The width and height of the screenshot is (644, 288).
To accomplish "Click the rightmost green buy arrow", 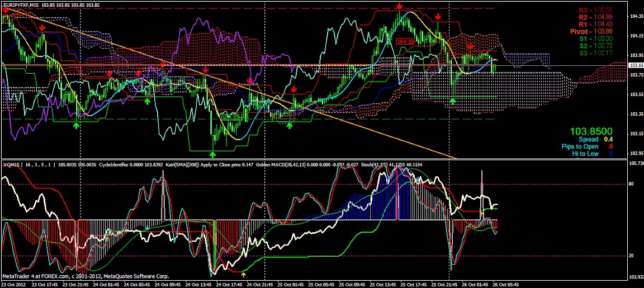I will [453, 102].
